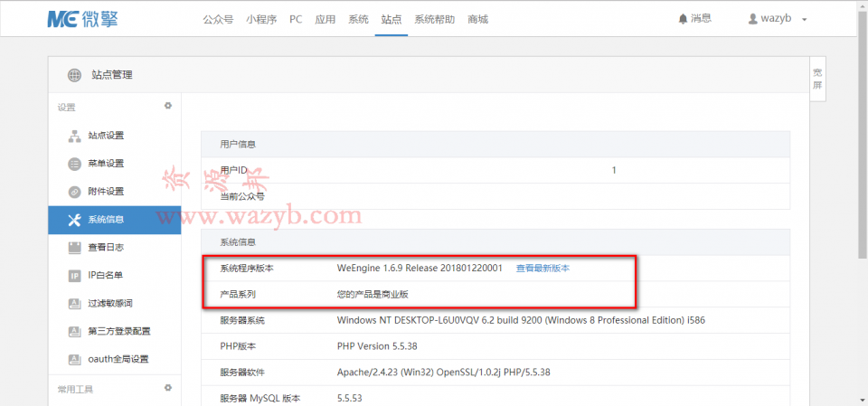Click the 服务器 MySQL 版本 label

point(260,398)
